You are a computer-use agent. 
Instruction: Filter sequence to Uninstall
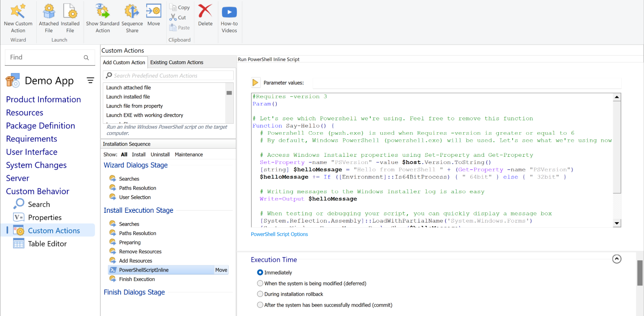(x=160, y=154)
